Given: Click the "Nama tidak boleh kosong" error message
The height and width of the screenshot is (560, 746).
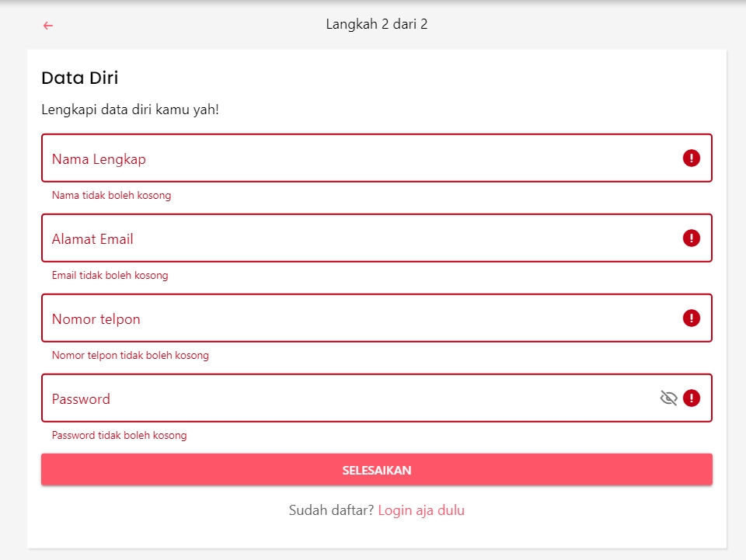Looking at the screenshot, I should click(111, 196).
